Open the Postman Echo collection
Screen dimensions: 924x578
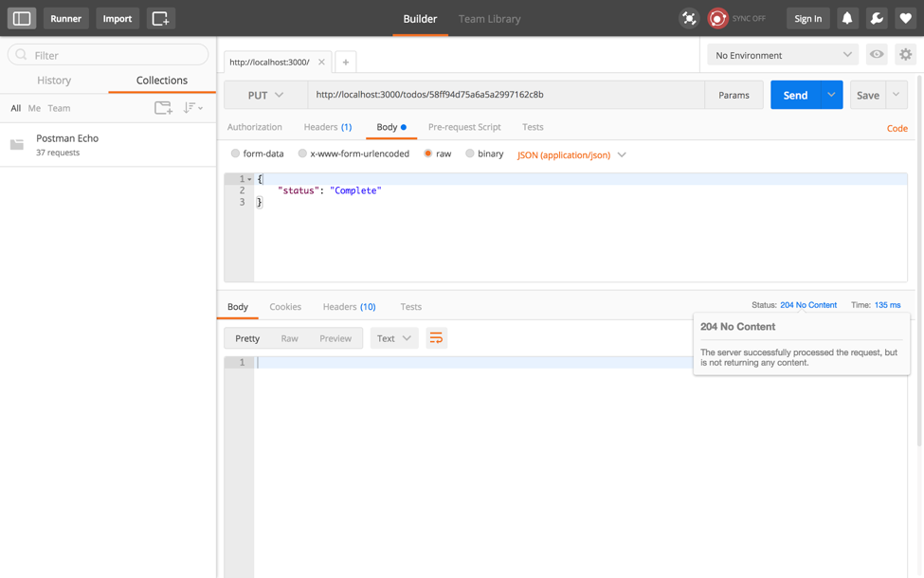click(108, 144)
